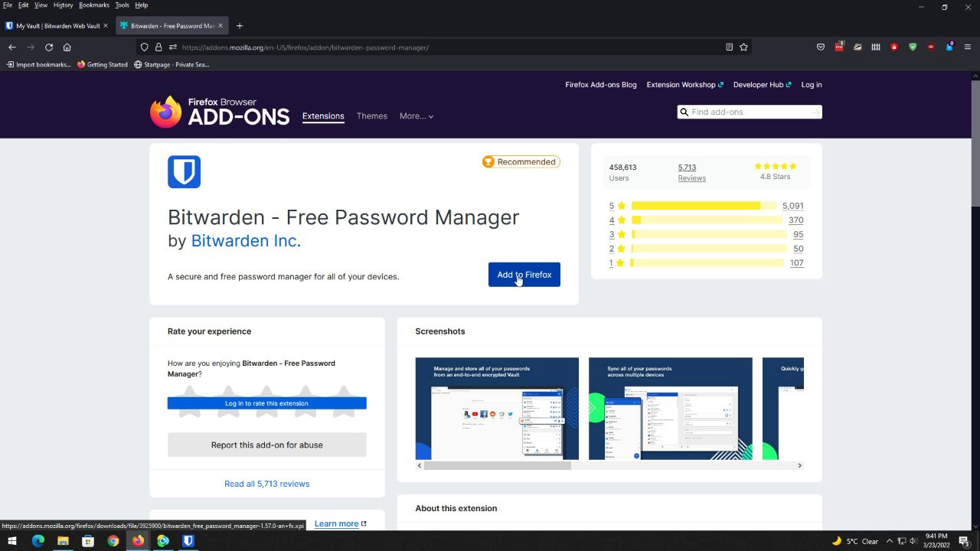The width and height of the screenshot is (980, 551).
Task: Open the green shield extension icon
Action: [x=913, y=47]
